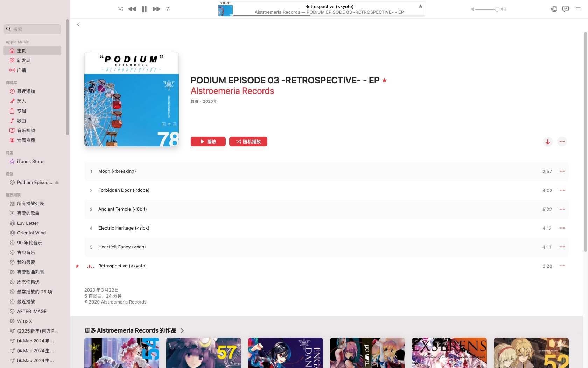Eject the Podium Episod... device
Image resolution: width=588 pixels, height=368 pixels.
tap(57, 182)
